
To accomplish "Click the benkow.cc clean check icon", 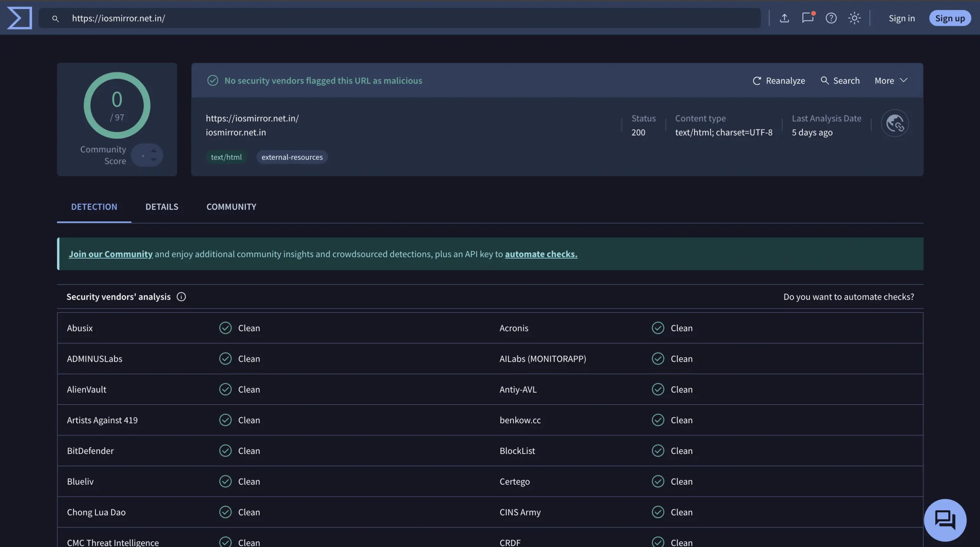I will [658, 420].
